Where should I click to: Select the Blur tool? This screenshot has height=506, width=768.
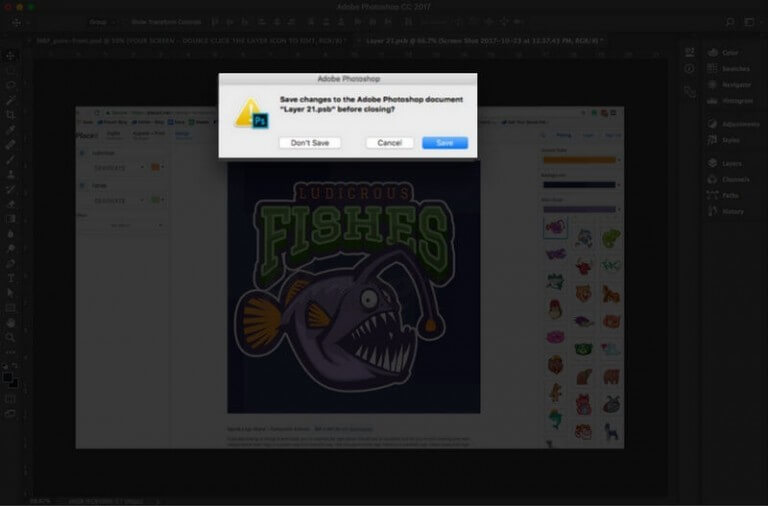click(10, 234)
